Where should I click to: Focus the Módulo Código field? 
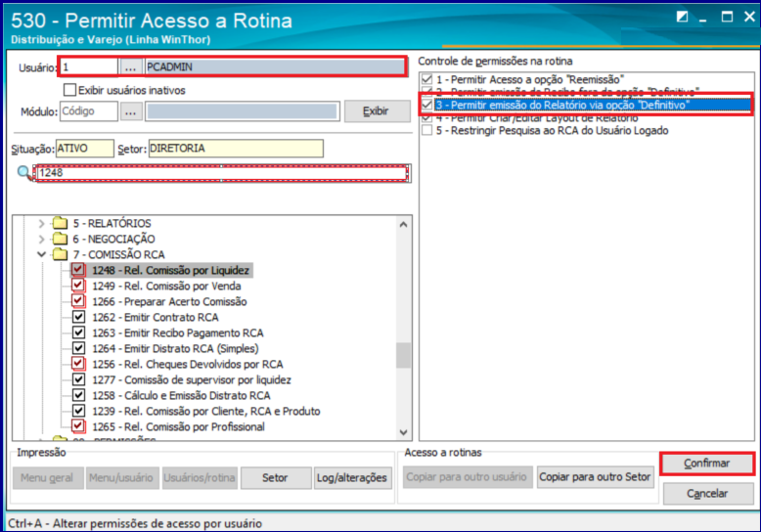coord(89,111)
